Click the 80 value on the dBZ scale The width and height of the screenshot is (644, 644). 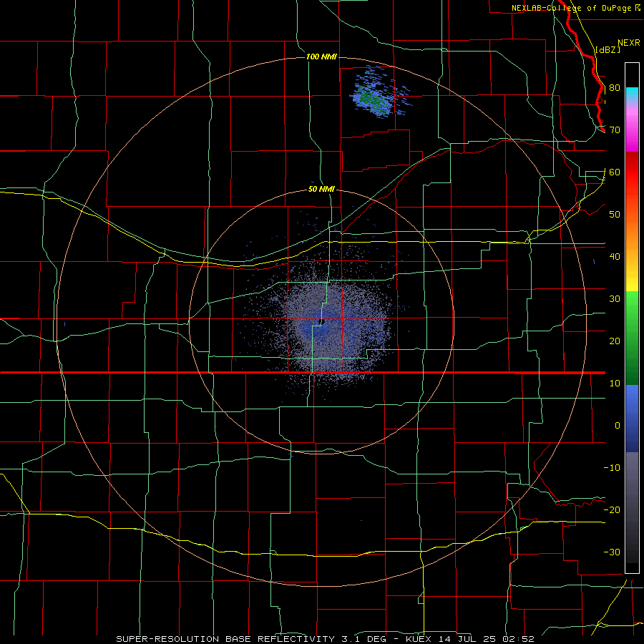tap(615, 88)
